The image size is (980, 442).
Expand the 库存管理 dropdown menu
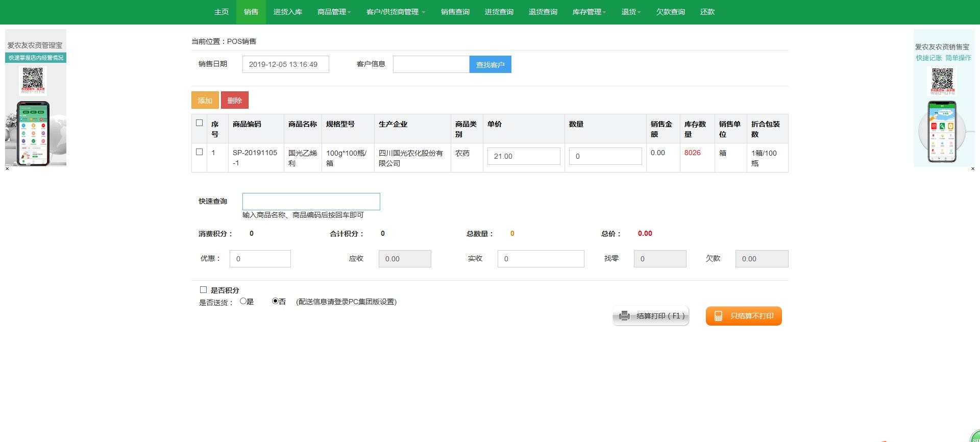(589, 12)
